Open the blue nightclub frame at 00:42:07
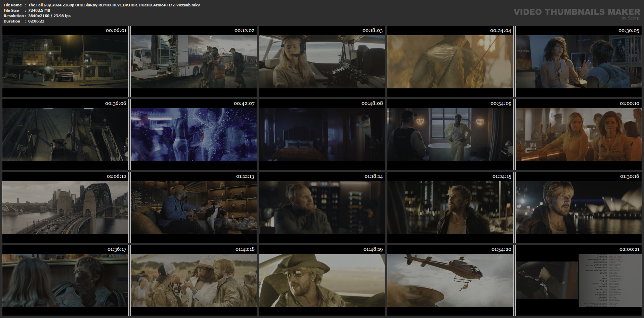This screenshot has height=318, width=644. click(194, 134)
